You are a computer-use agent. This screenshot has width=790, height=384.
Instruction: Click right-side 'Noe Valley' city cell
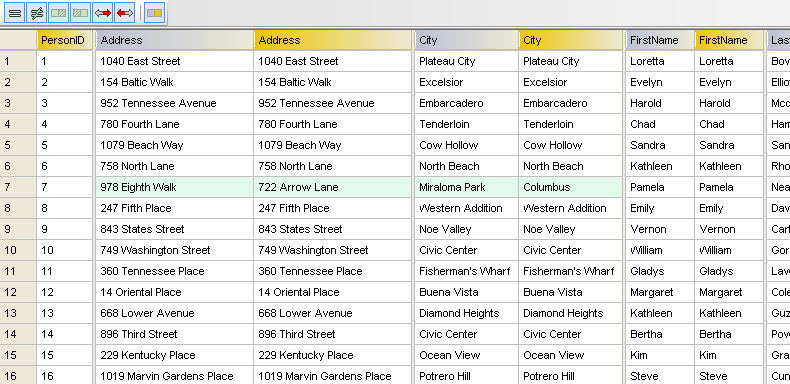pyautogui.click(x=570, y=229)
